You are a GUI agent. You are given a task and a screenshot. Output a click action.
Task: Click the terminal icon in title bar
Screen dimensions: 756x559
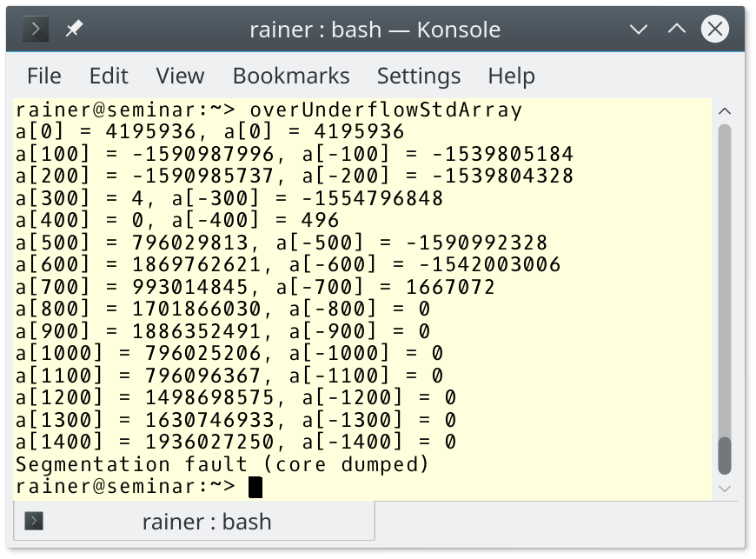36,30
